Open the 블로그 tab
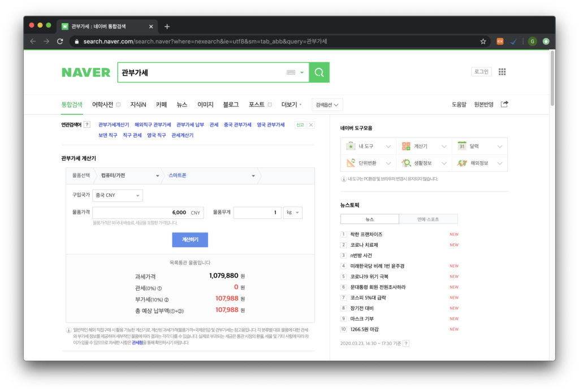The height and width of the screenshot is (392, 579). 231,105
